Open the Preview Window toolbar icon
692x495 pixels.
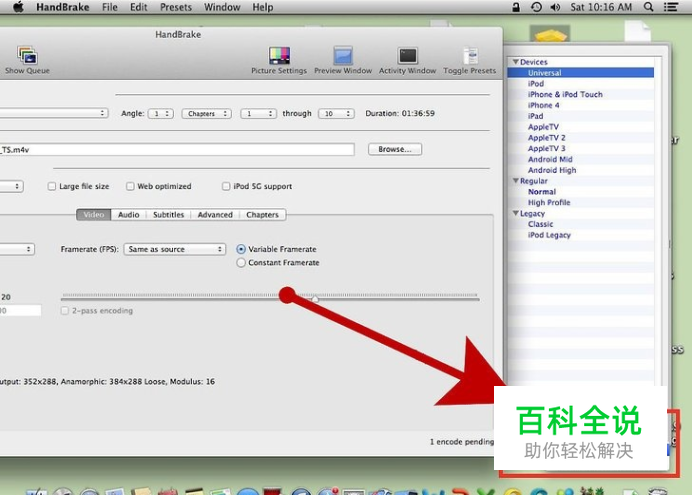(x=343, y=60)
